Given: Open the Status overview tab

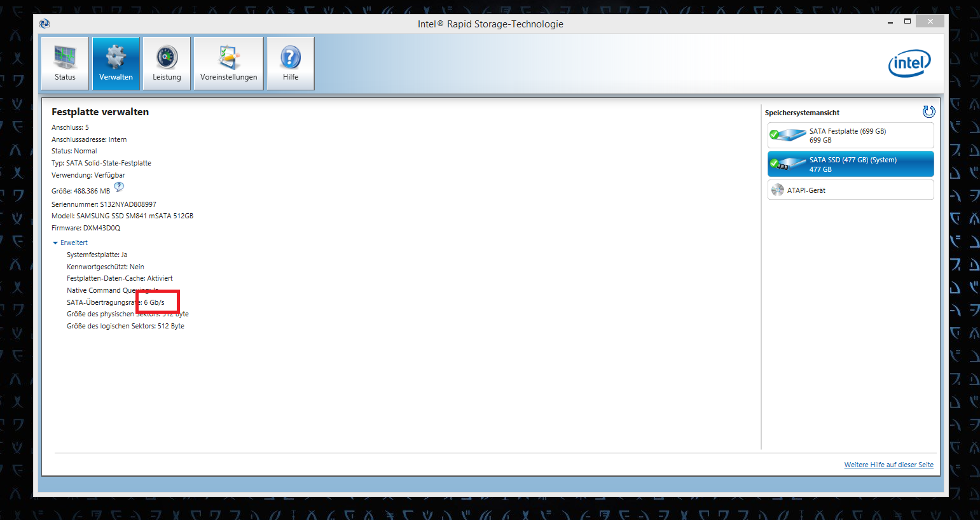Looking at the screenshot, I should pos(65,63).
